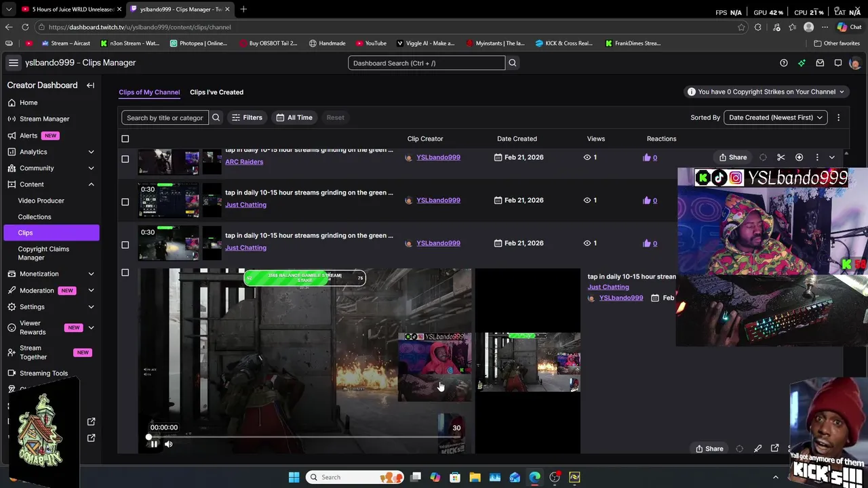Open Video Producer in the sidebar
The height and width of the screenshot is (488, 868).
(41, 201)
